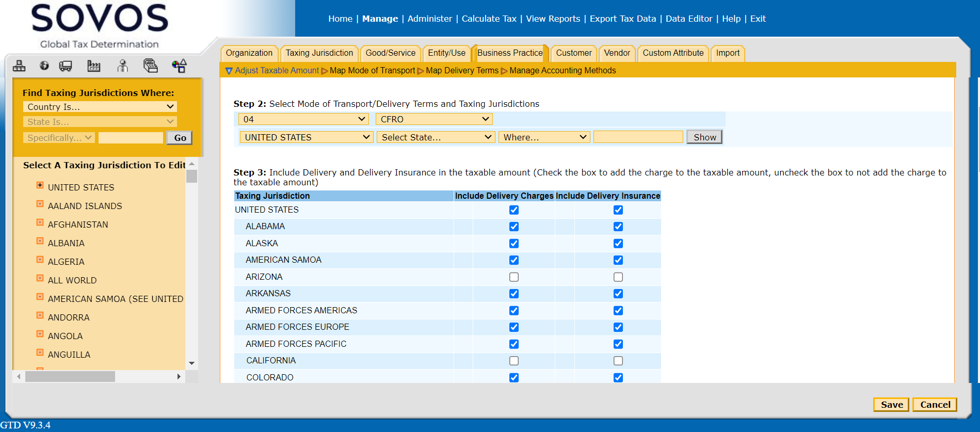Open Calculate Tax in the top menu

tap(489, 19)
